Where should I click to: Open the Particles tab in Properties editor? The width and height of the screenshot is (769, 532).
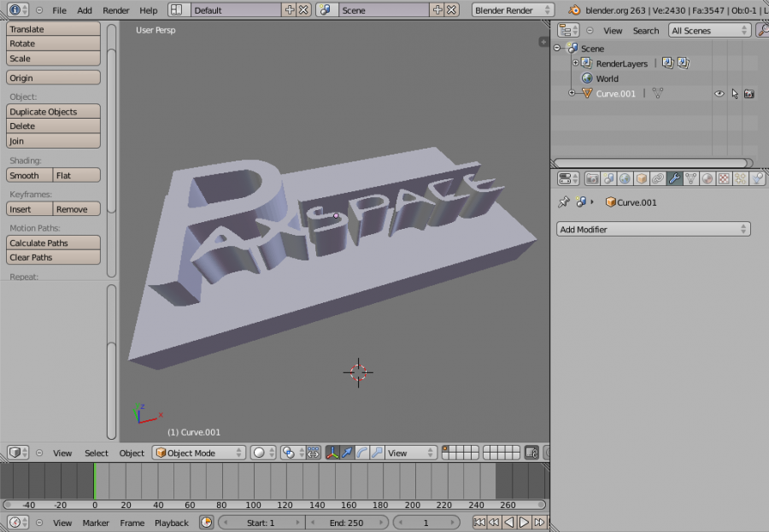tap(741, 178)
